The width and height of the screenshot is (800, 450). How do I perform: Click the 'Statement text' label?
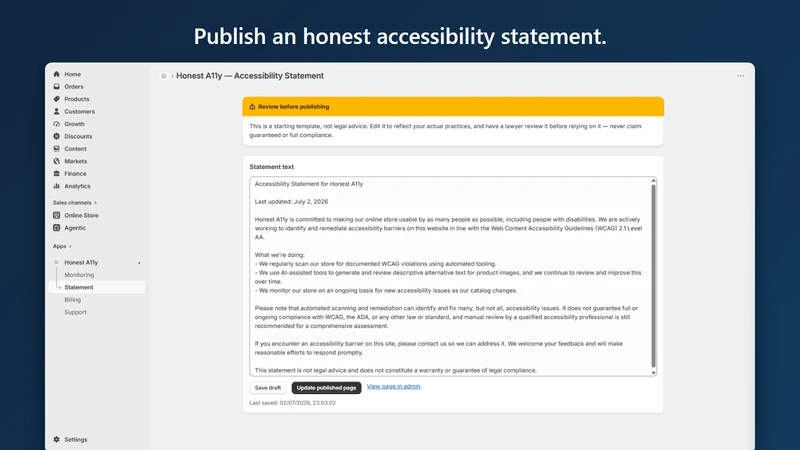[x=271, y=167]
